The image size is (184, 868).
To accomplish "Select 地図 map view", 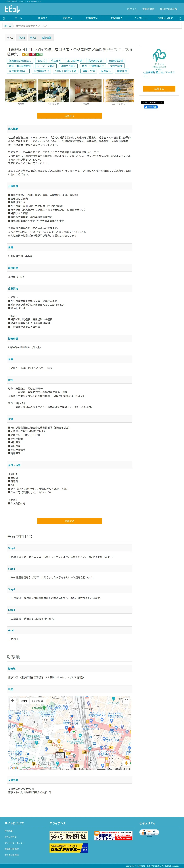I will [24, 701].
